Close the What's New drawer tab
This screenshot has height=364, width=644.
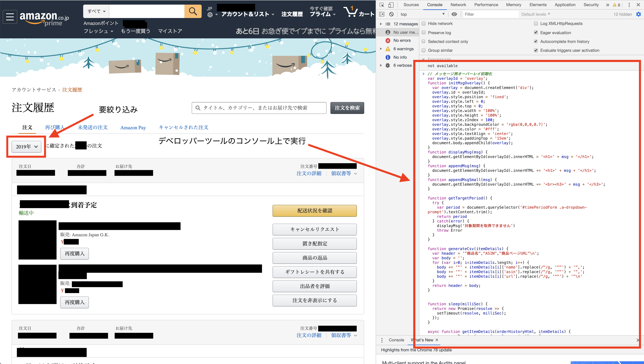(437, 340)
